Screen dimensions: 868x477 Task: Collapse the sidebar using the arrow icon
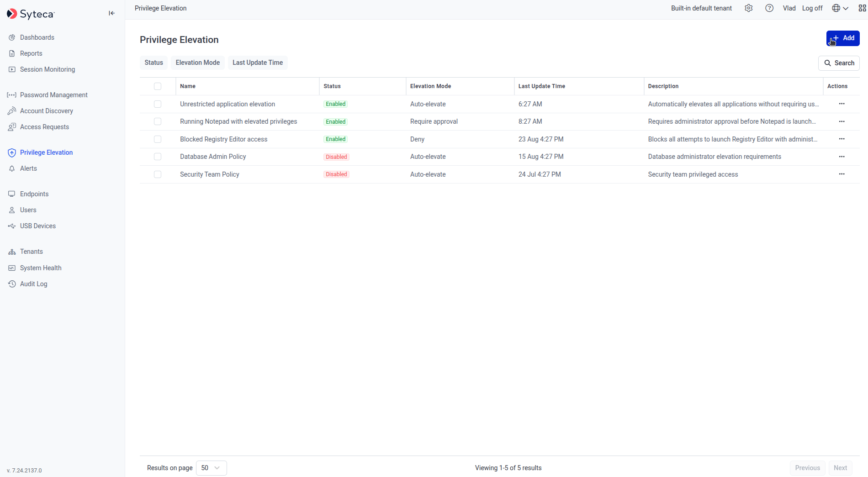coord(111,13)
